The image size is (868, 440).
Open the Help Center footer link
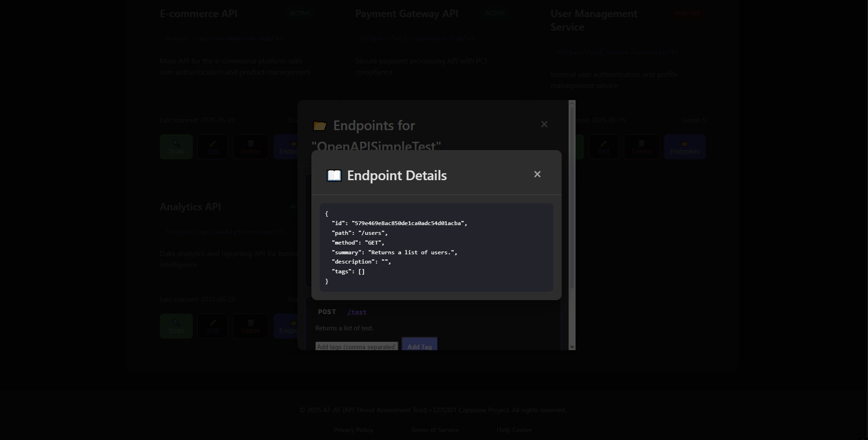pos(514,430)
